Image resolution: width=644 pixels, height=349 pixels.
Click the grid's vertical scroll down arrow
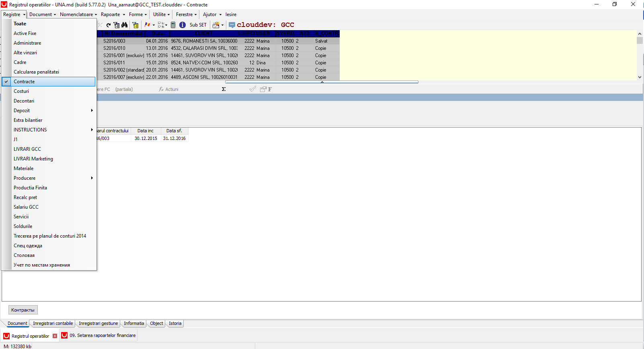click(640, 77)
